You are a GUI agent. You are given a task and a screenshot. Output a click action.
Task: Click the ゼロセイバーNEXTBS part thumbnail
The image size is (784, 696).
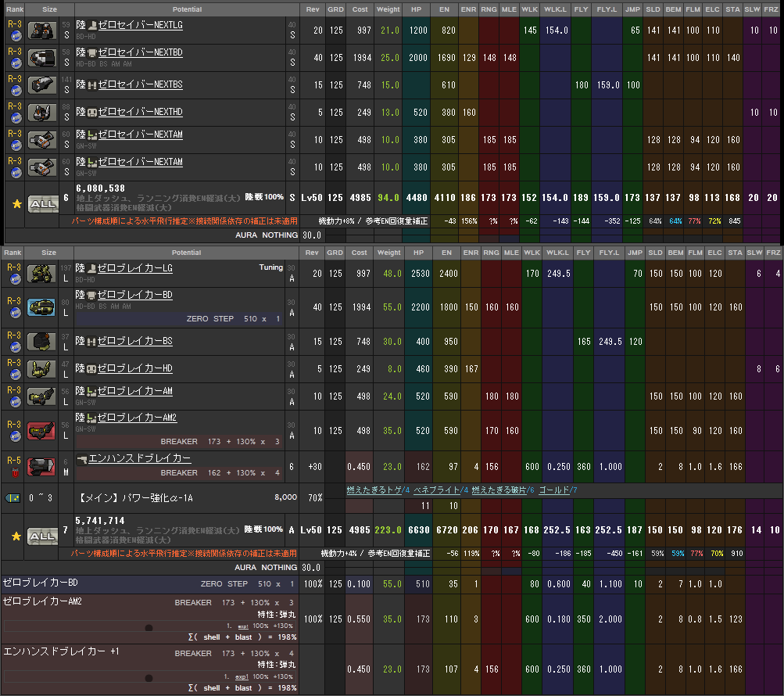(x=42, y=85)
